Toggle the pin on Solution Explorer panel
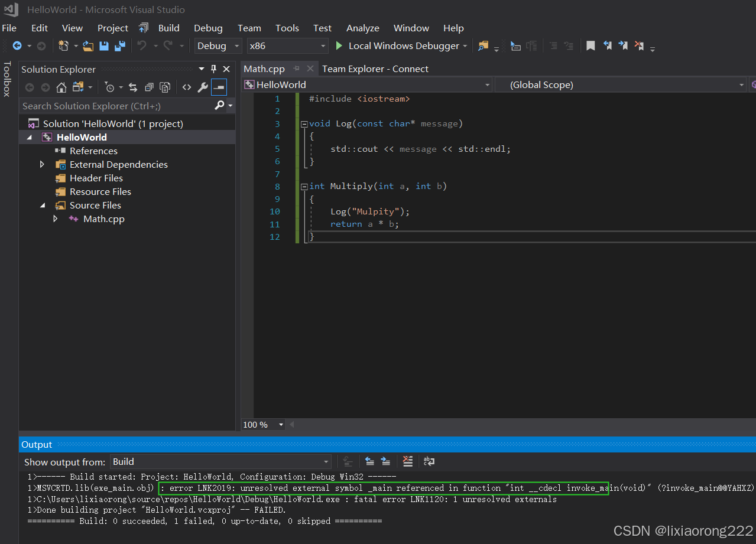This screenshot has height=544, width=756. point(213,69)
